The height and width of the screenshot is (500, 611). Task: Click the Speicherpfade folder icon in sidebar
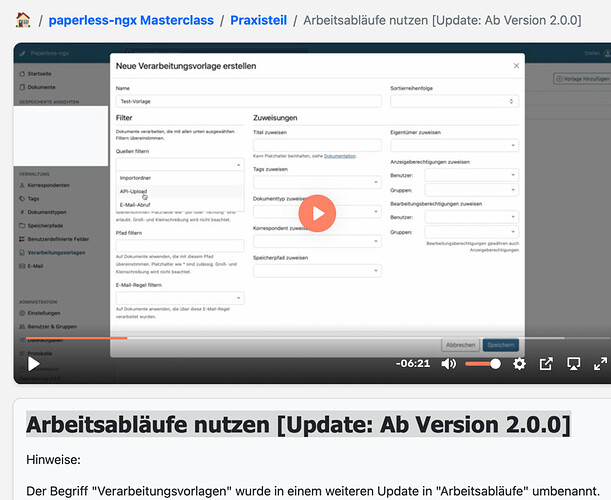22,226
